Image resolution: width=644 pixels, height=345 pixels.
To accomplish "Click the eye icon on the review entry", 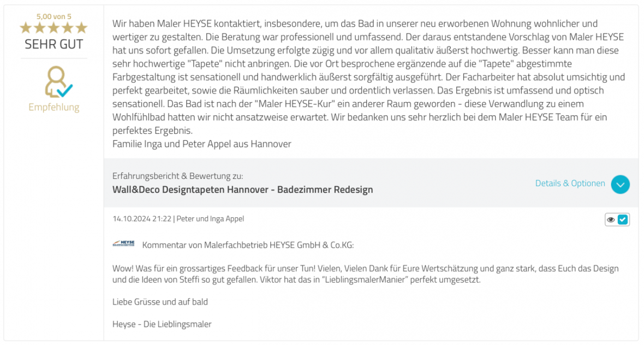I will pyautogui.click(x=611, y=219).
